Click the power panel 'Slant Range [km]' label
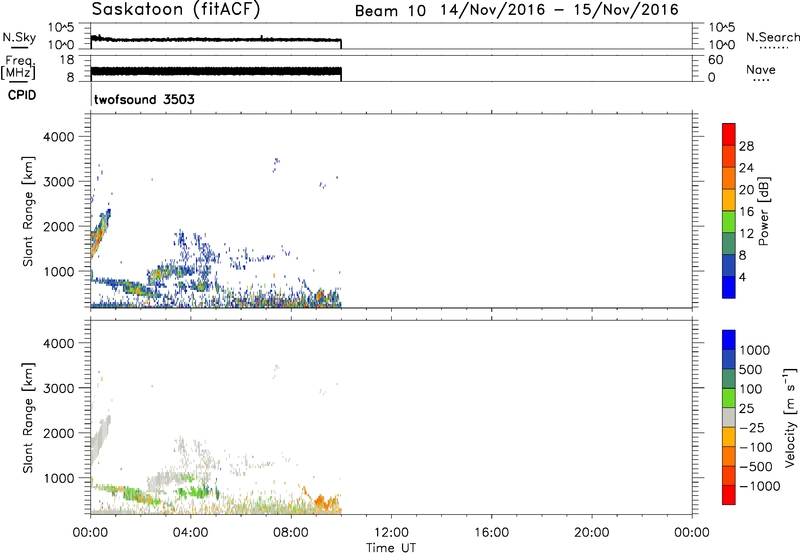Screen dimensions: 800x554 [28, 211]
